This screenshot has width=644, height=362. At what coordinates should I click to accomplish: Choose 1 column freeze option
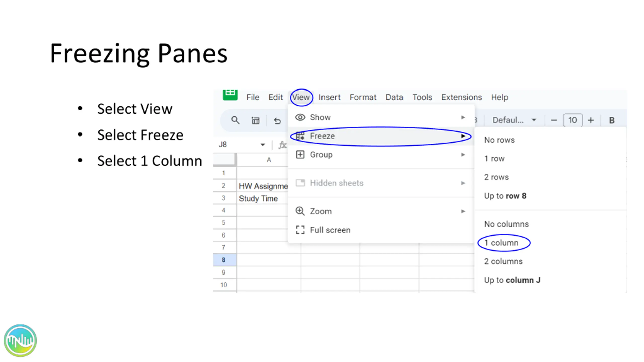point(501,243)
